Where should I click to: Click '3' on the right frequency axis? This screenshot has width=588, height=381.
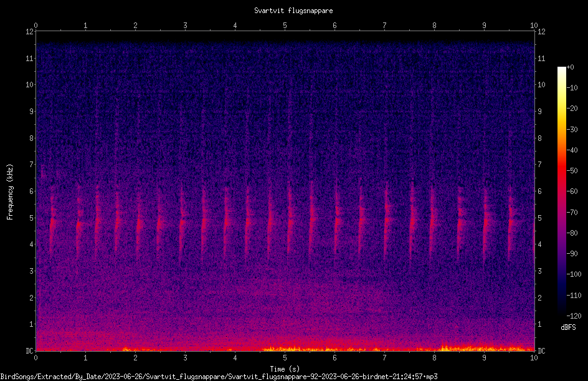(x=539, y=271)
